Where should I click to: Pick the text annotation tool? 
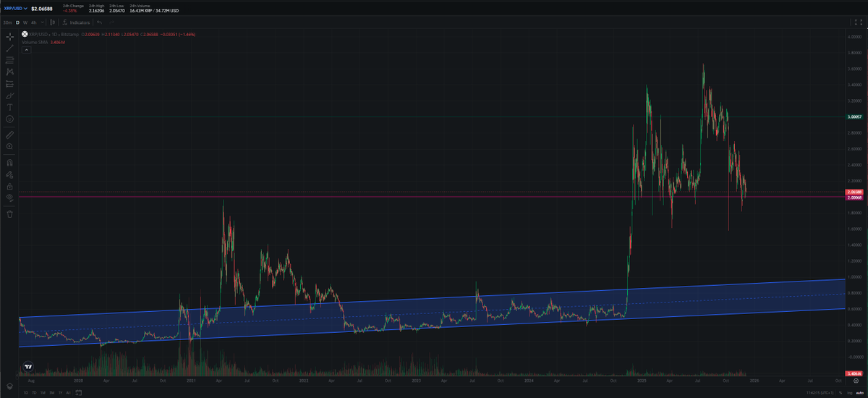(9, 106)
